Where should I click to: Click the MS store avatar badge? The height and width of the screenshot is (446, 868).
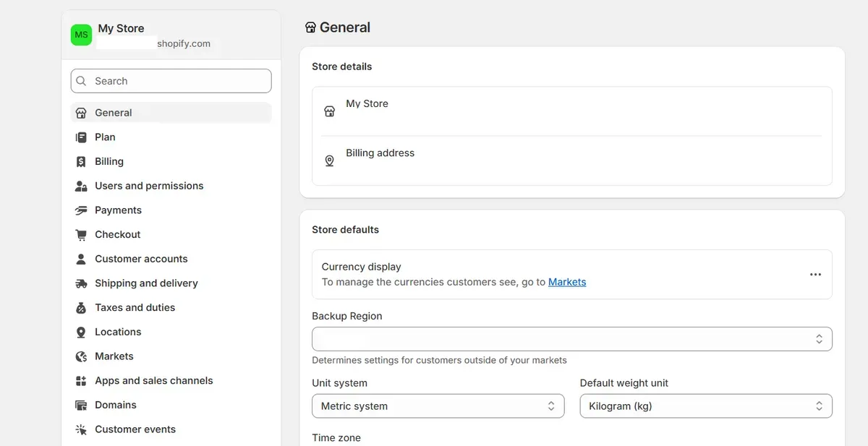point(81,35)
